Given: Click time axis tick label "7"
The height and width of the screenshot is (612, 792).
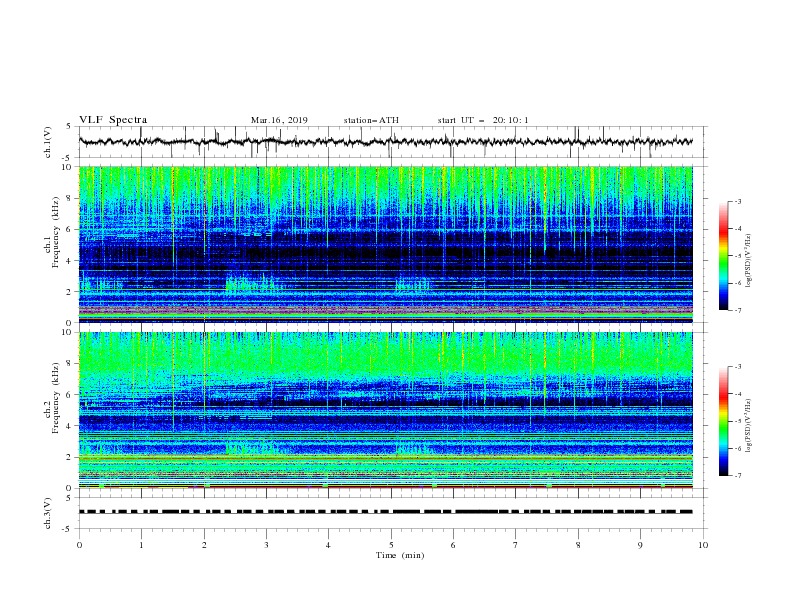Looking at the screenshot, I should tap(516, 545).
